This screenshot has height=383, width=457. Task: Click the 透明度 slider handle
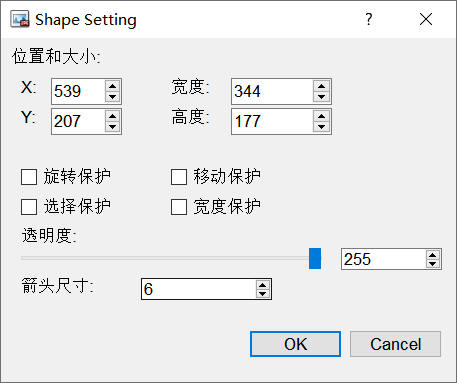pos(315,258)
